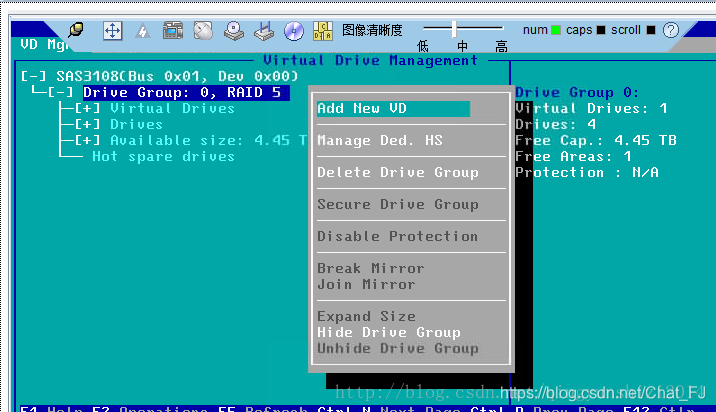This screenshot has width=716, height=412.
Task: Click the pin icon in the KVM toolbar
Action: (x=76, y=30)
